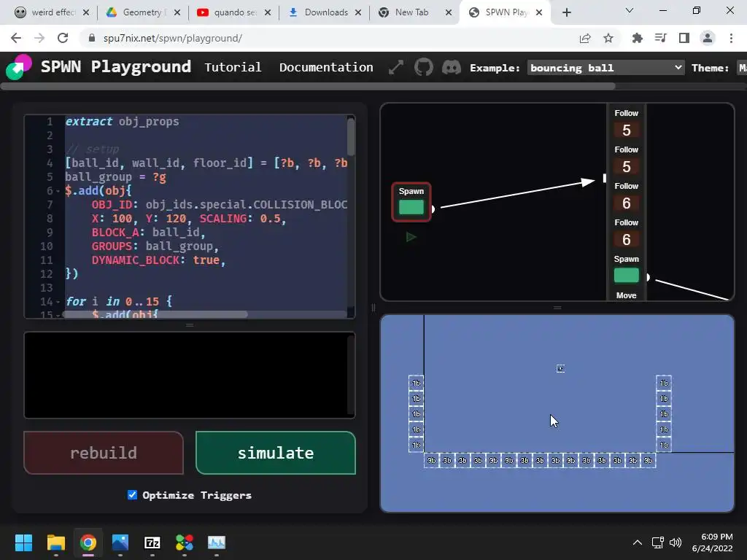Toggle fullscreen with the expand arrows icon
The width and height of the screenshot is (747, 560).
click(396, 67)
